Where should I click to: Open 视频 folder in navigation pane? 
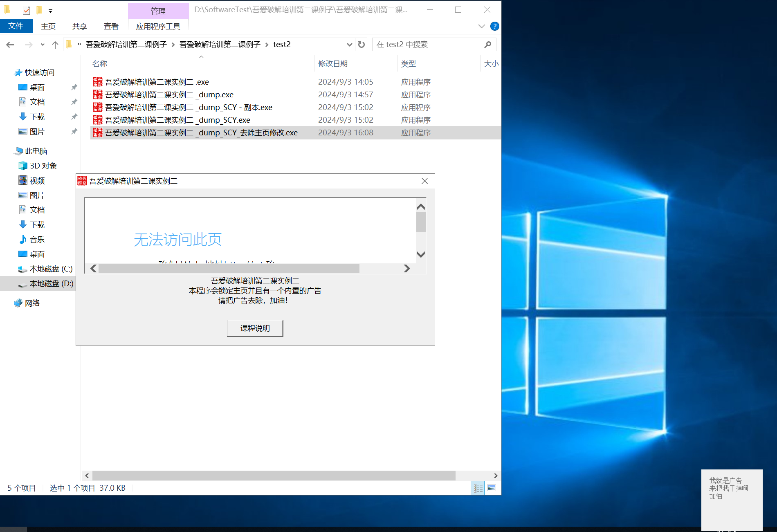(x=37, y=180)
